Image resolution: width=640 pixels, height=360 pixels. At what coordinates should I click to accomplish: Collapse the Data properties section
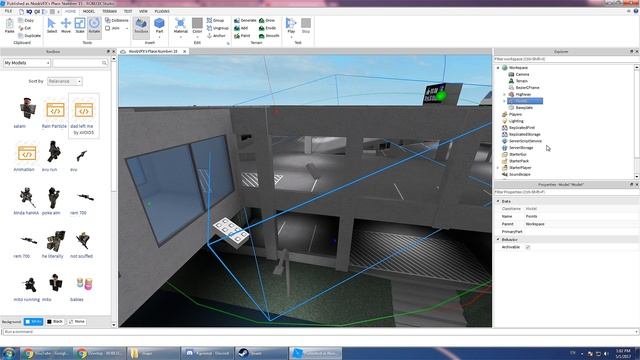click(x=498, y=201)
